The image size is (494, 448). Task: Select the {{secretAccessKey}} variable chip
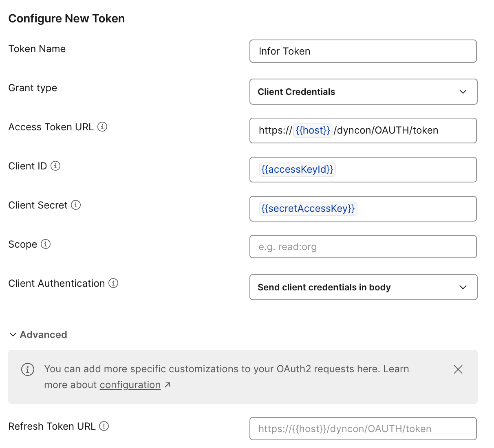pyautogui.click(x=307, y=209)
